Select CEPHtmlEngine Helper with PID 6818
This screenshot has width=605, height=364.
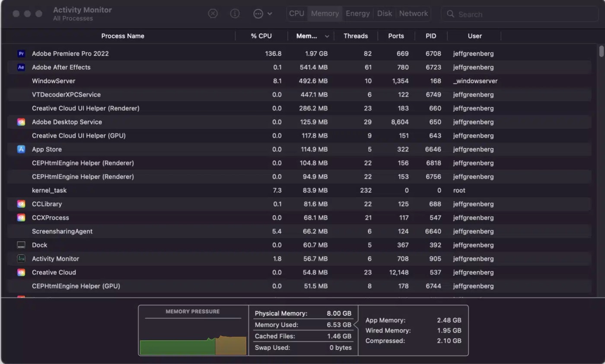pyautogui.click(x=299, y=163)
